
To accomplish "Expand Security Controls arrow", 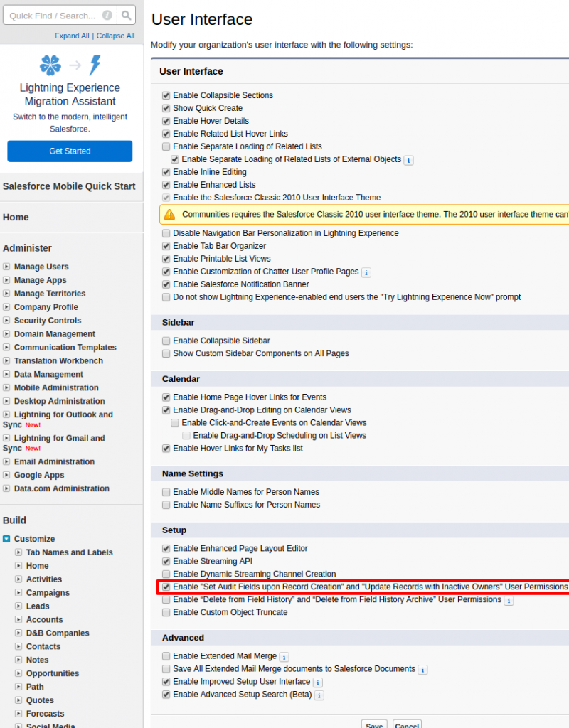I will coord(6,321).
